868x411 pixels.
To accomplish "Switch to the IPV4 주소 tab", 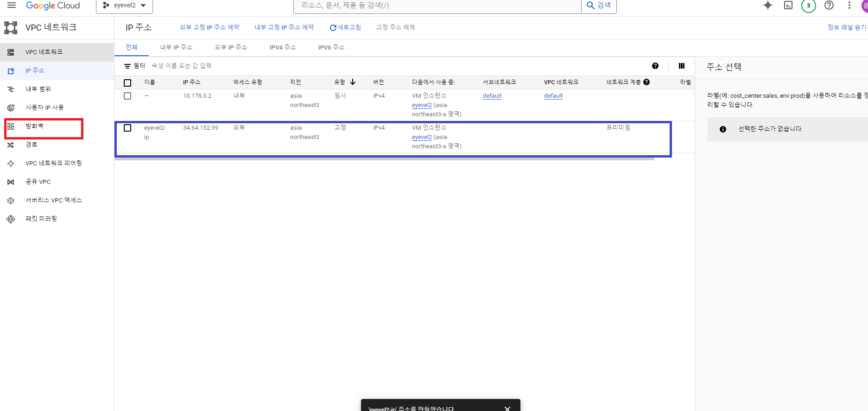I will [283, 47].
